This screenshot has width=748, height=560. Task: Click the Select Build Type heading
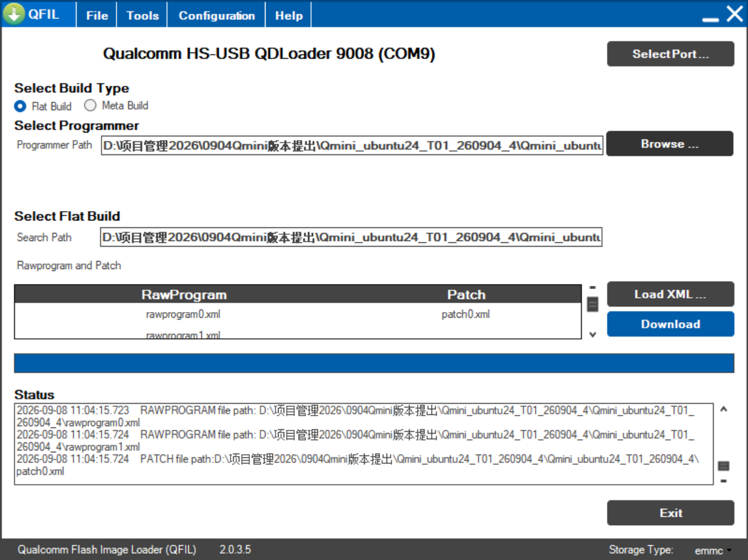[x=72, y=88]
